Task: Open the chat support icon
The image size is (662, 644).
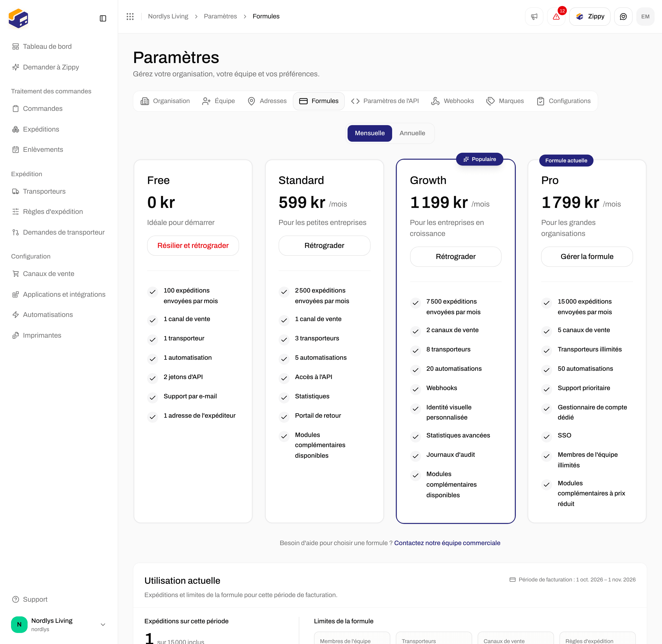Action: pyautogui.click(x=623, y=17)
